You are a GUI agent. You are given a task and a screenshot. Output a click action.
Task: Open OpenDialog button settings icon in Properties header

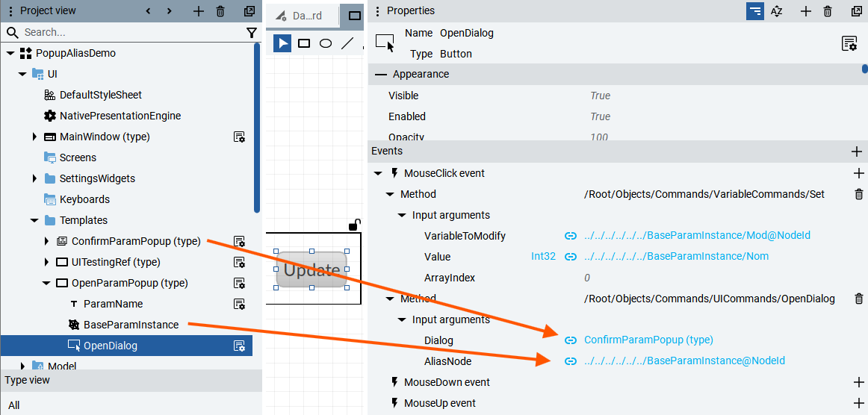849,44
